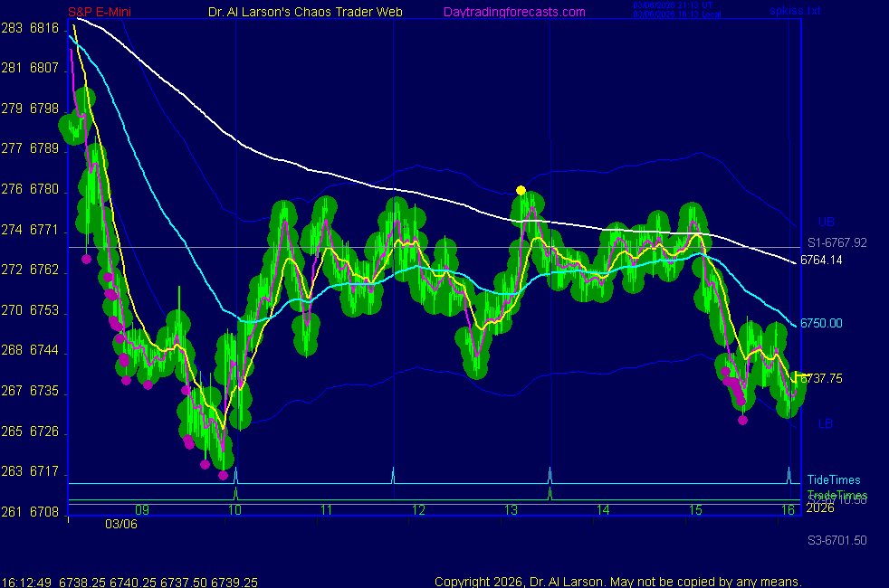This screenshot has width=889, height=588.
Task: Click the cyan TideTimes spike at 10:00
Action: (x=235, y=474)
